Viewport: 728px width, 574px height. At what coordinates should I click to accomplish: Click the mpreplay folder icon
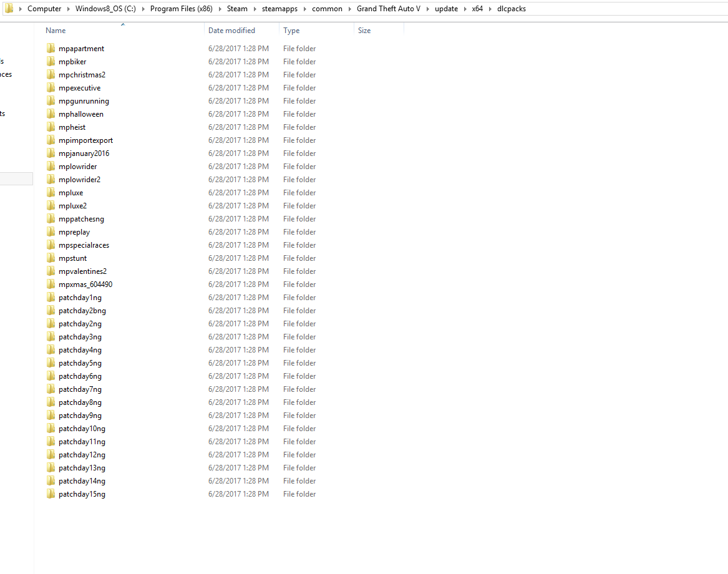click(51, 231)
